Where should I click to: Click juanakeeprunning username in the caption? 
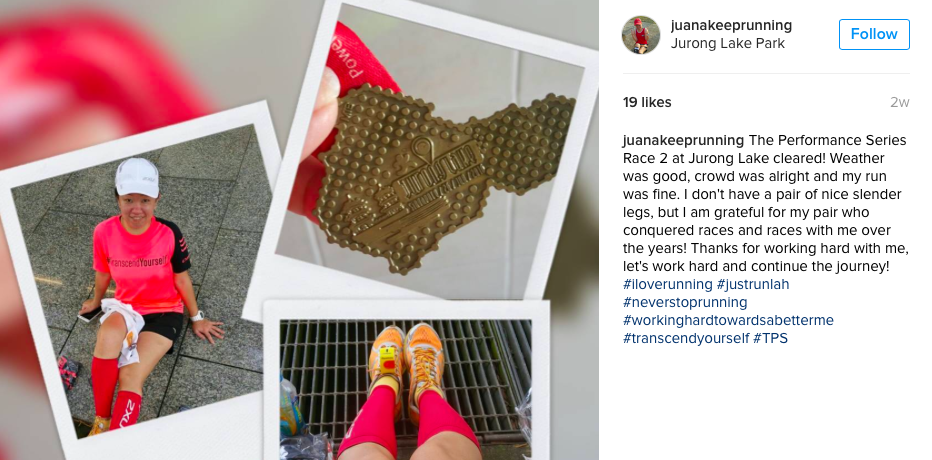pos(683,140)
